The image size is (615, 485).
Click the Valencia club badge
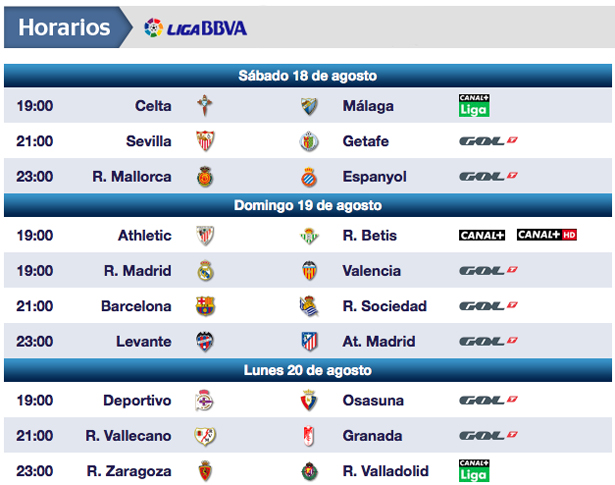coord(310,271)
